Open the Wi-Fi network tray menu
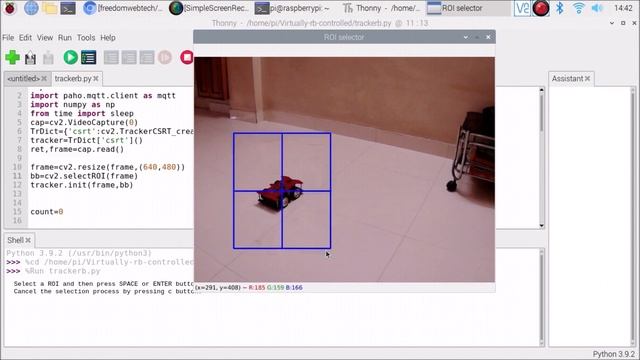640x360 pixels. (x=578, y=8)
